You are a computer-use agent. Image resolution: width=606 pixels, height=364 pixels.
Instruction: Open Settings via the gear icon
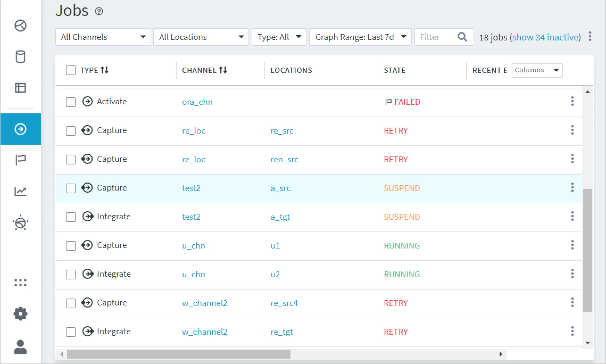coord(20,314)
